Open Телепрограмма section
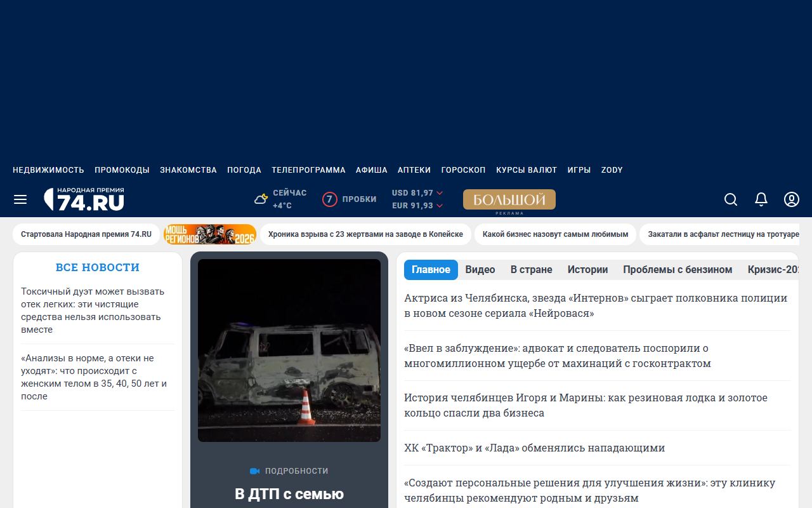The width and height of the screenshot is (812, 508). tap(308, 170)
